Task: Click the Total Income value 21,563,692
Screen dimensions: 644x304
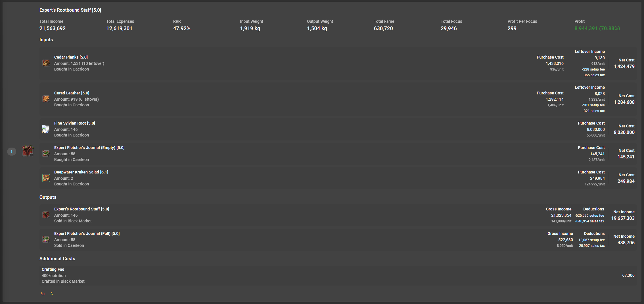Action: pyautogui.click(x=53, y=28)
